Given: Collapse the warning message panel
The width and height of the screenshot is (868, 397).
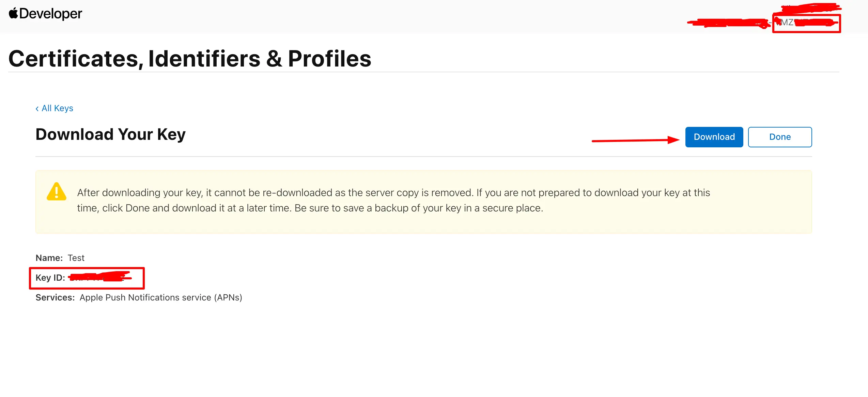Looking at the screenshot, I should click(424, 201).
